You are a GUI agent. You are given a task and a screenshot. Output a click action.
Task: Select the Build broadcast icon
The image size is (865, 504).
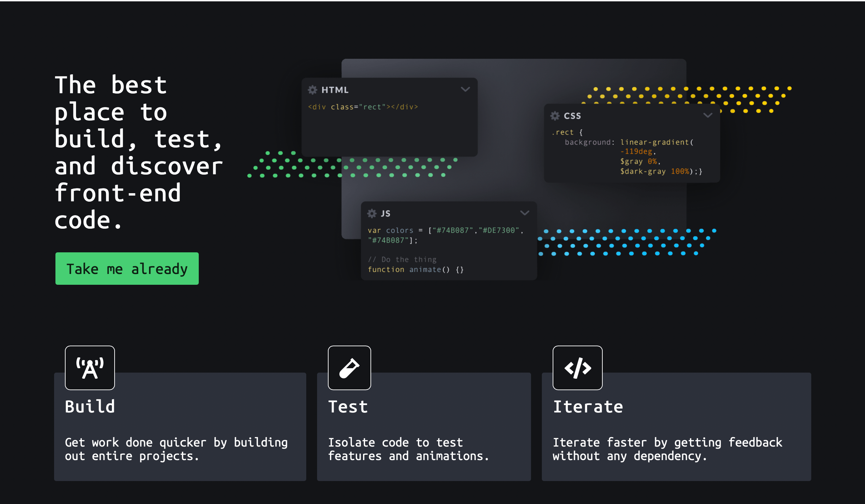click(x=90, y=368)
